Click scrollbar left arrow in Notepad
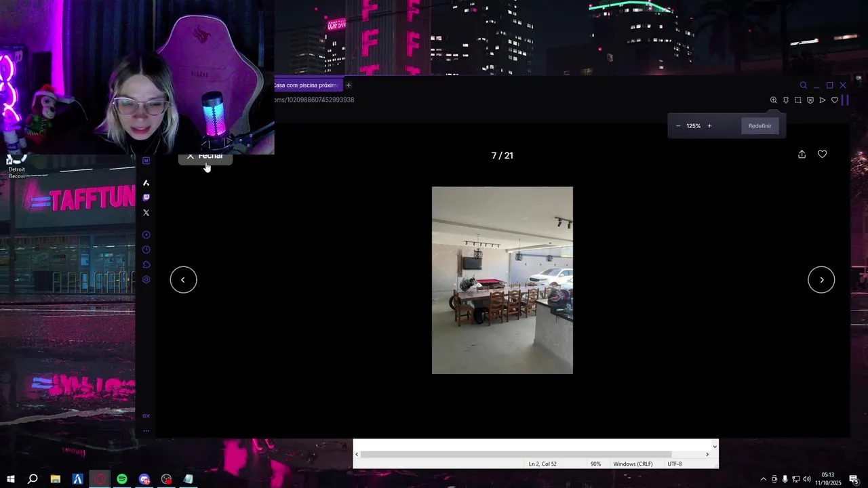 click(357, 454)
